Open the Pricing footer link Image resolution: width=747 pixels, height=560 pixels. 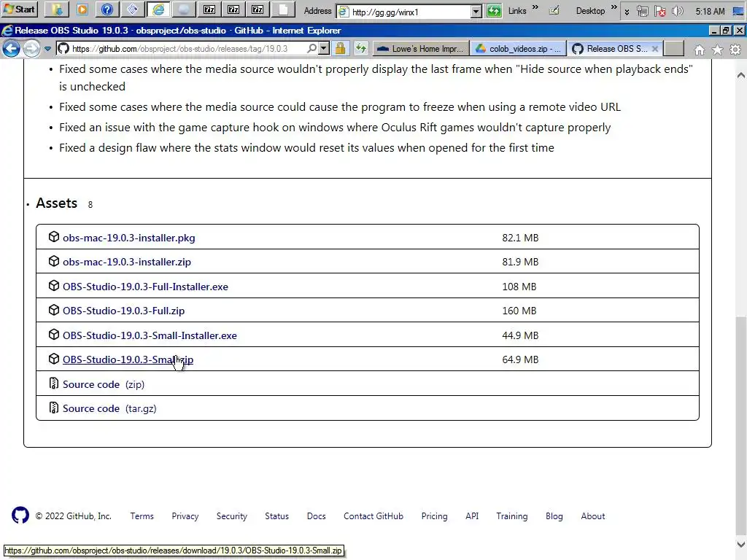[x=435, y=516]
